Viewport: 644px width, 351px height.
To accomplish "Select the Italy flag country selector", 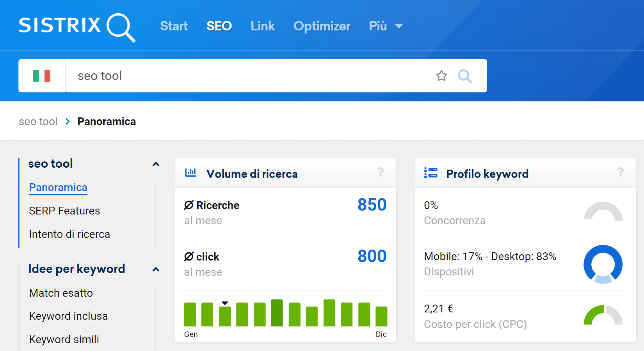I will (x=42, y=76).
